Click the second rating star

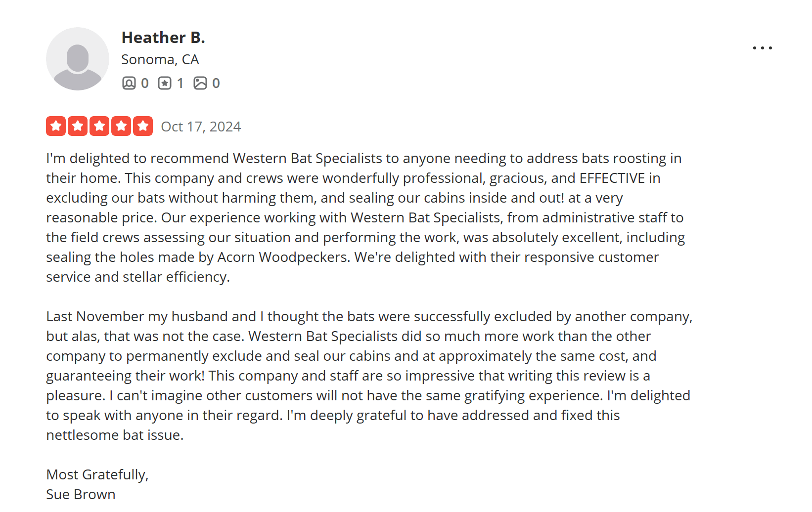point(78,126)
